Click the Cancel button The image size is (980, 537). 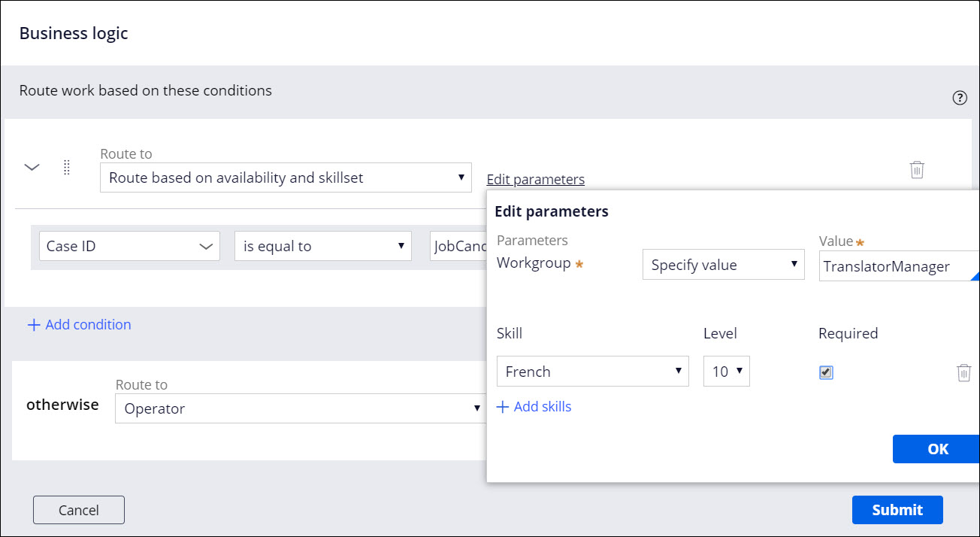79,510
